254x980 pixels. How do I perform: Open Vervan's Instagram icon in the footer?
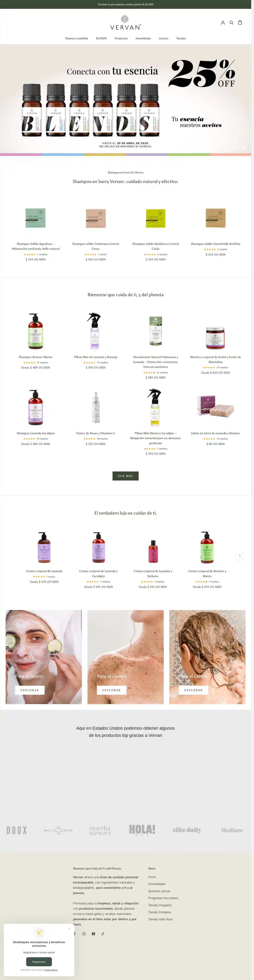click(84, 934)
